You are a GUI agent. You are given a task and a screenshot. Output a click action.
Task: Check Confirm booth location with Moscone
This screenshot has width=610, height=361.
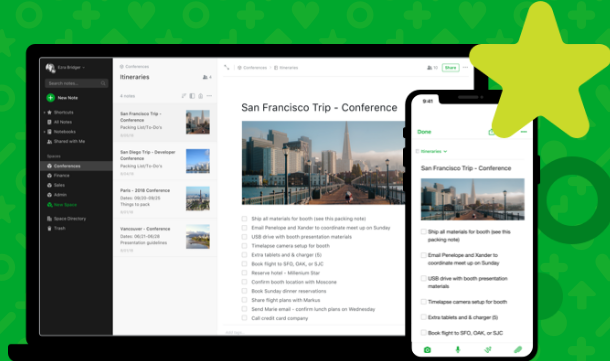click(x=244, y=282)
